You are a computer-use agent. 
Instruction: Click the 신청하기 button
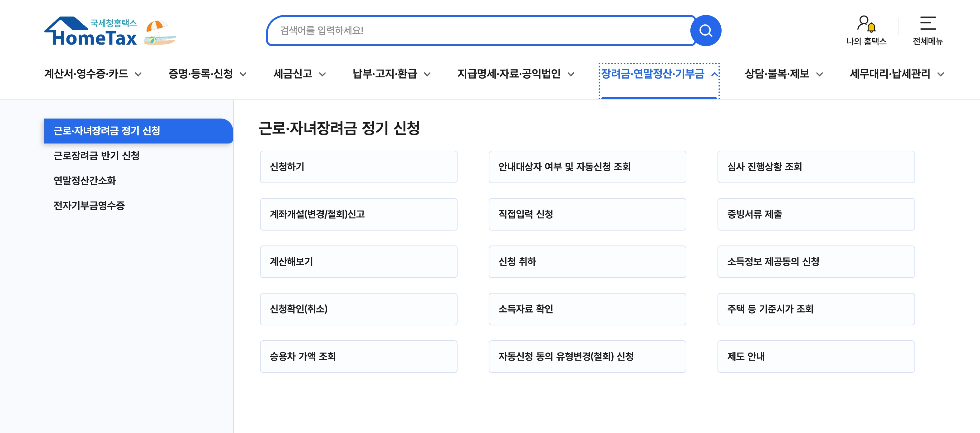tap(358, 167)
